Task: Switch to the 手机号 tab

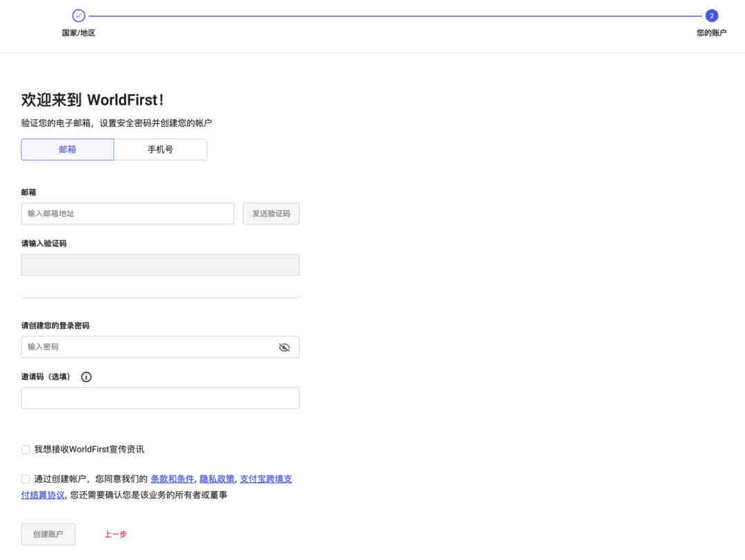Action: point(161,150)
